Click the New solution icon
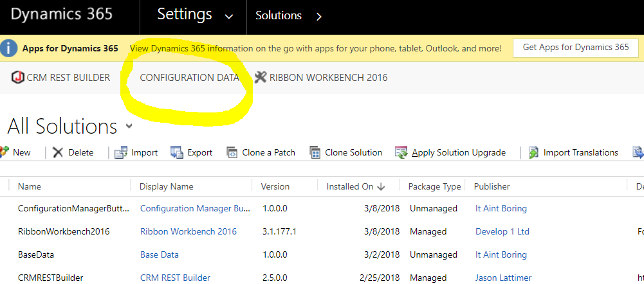The image size is (644, 284). pyautogui.click(x=4, y=152)
